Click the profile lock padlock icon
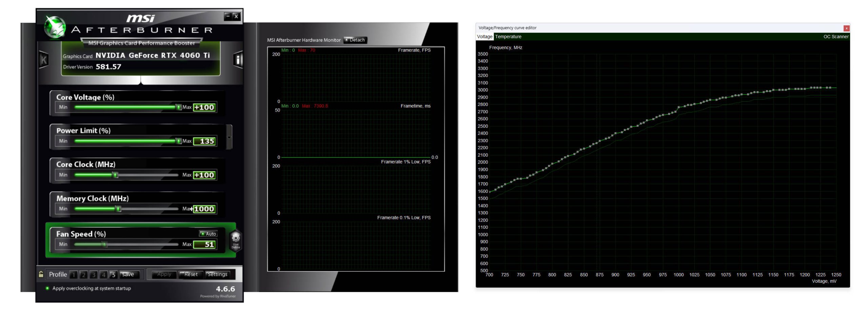Viewport: 868px width, 318px height. tap(41, 274)
